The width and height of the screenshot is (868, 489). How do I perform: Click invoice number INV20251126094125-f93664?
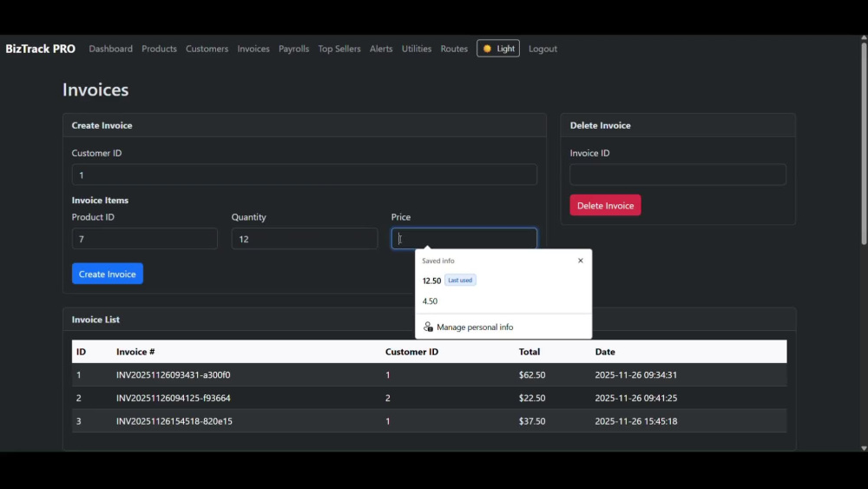pyautogui.click(x=174, y=398)
